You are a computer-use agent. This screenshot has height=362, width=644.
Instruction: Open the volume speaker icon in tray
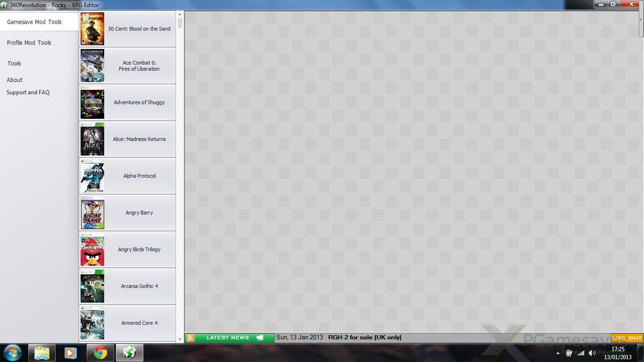click(x=592, y=353)
